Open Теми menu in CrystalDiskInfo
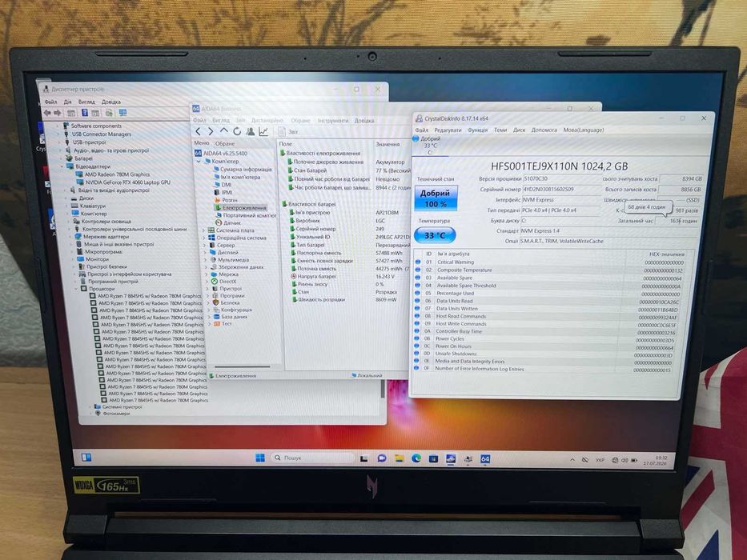 click(500, 130)
